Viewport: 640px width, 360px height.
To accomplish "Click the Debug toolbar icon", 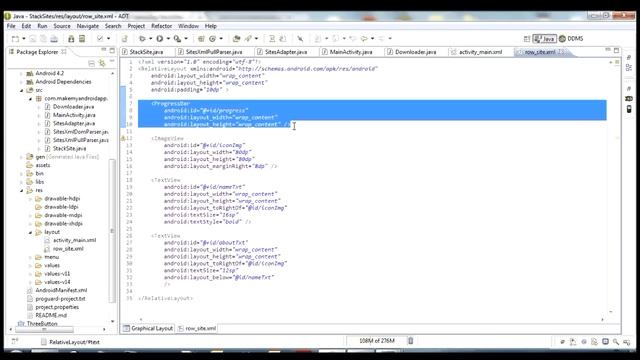I will click(x=142, y=39).
